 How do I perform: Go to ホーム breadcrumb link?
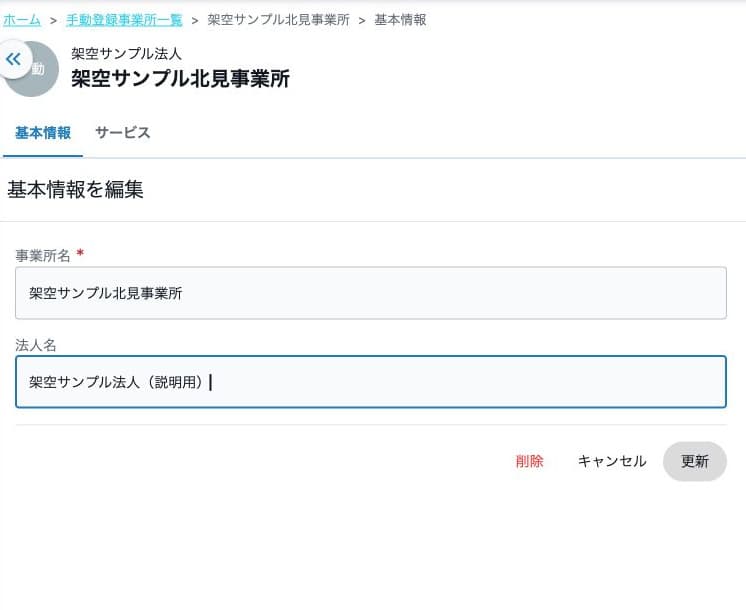pos(22,20)
